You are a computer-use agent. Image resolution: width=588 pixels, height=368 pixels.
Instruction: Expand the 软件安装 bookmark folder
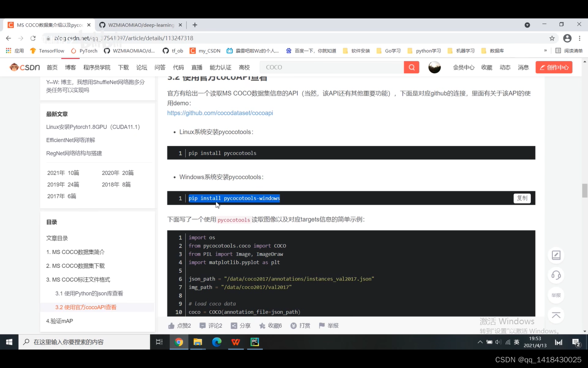click(x=356, y=51)
